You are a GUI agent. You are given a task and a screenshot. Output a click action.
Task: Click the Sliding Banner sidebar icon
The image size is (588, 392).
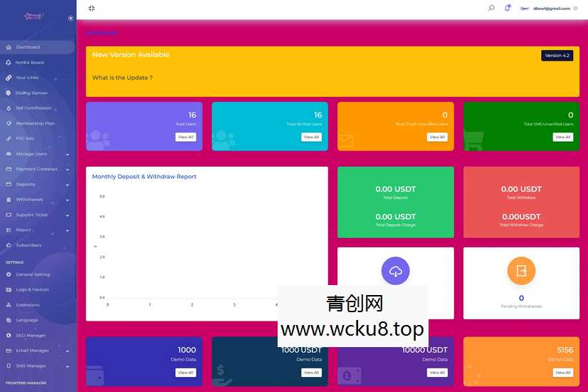coord(9,93)
